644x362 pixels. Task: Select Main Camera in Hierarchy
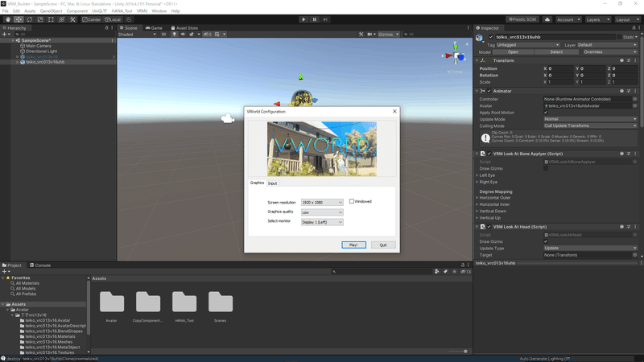39,46
